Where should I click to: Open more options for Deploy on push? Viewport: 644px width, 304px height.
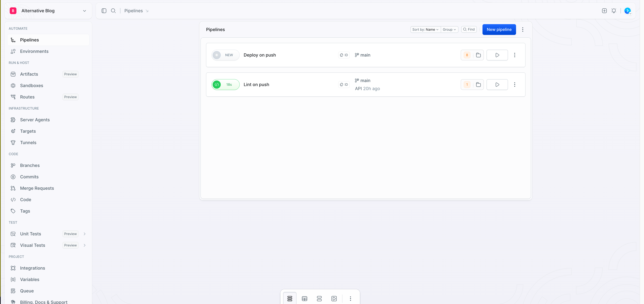coord(515,55)
